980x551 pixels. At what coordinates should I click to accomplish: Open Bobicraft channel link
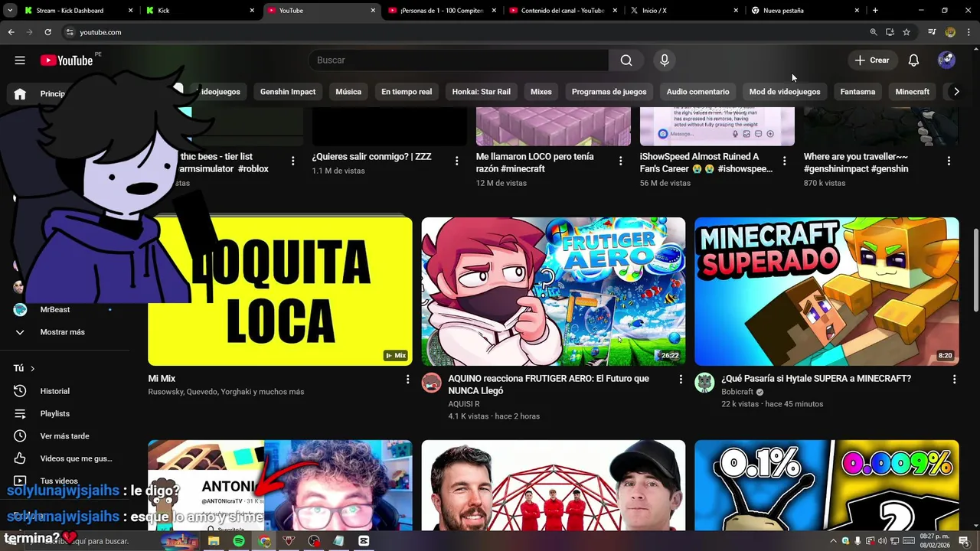tap(737, 392)
